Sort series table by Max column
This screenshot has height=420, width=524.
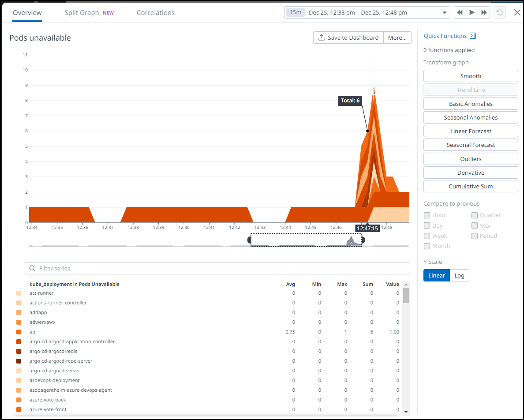[342, 284]
